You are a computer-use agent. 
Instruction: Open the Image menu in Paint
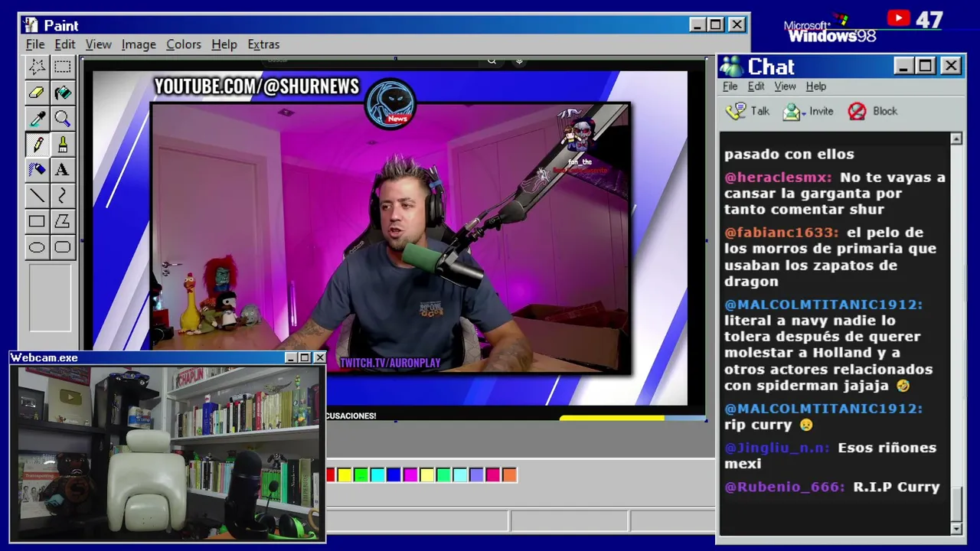[x=139, y=44]
